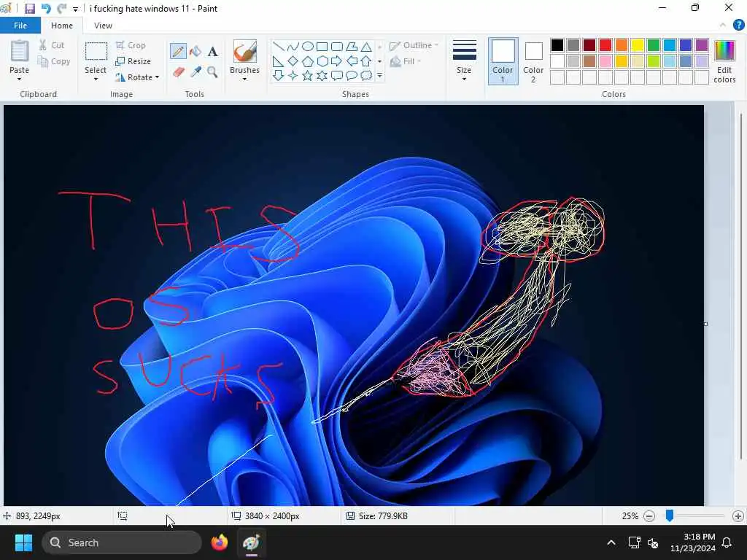The image size is (747, 560).
Task: Select the Color picker eyedropper tool
Action: pos(196,72)
